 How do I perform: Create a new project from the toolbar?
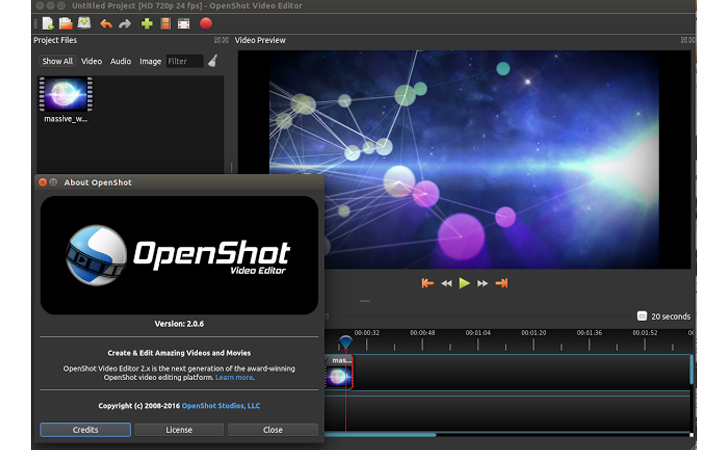(48, 23)
